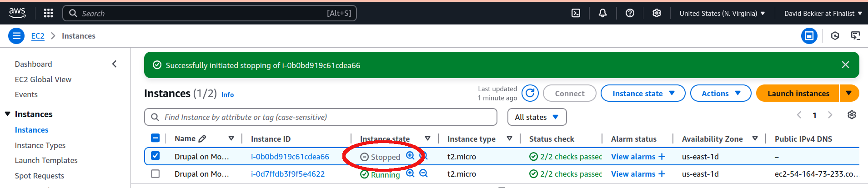
Task: Open the notifications bell
Action: click(x=602, y=13)
